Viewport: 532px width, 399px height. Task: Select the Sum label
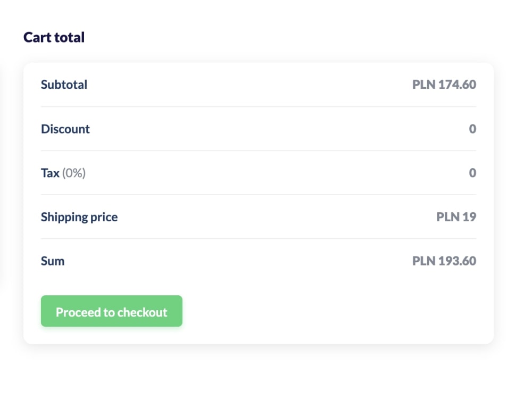click(53, 261)
